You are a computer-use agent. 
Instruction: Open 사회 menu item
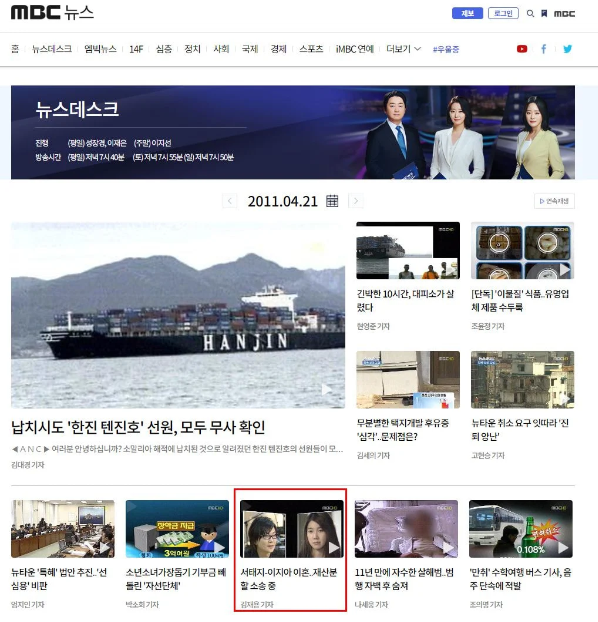click(x=221, y=49)
